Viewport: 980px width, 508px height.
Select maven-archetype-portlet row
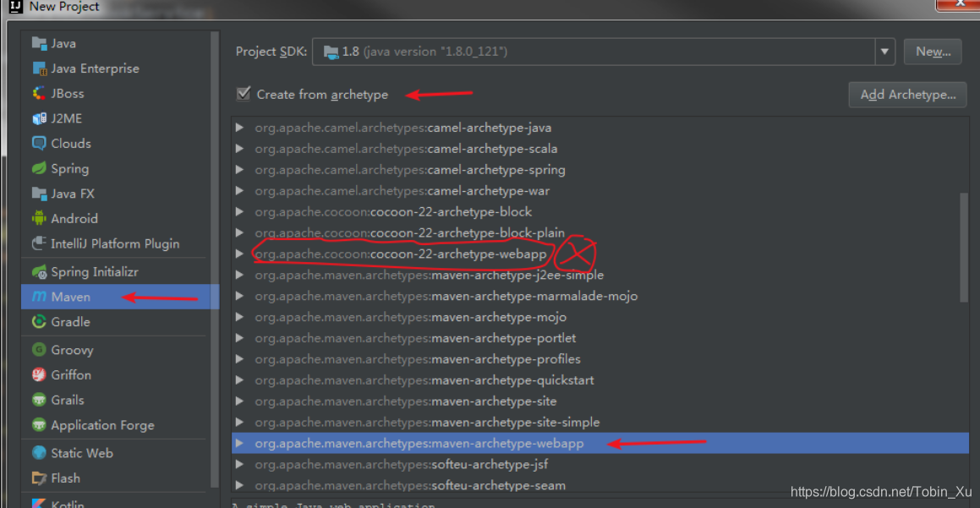(600, 338)
